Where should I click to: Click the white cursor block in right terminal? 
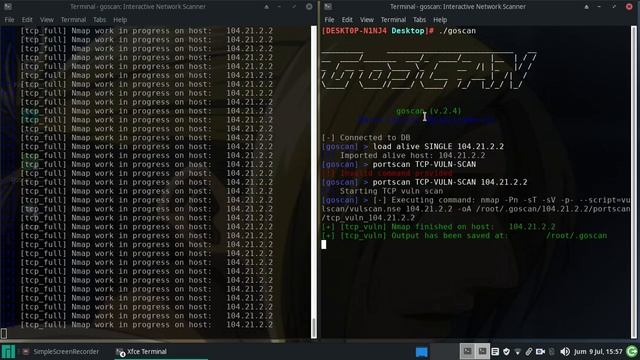click(324, 244)
